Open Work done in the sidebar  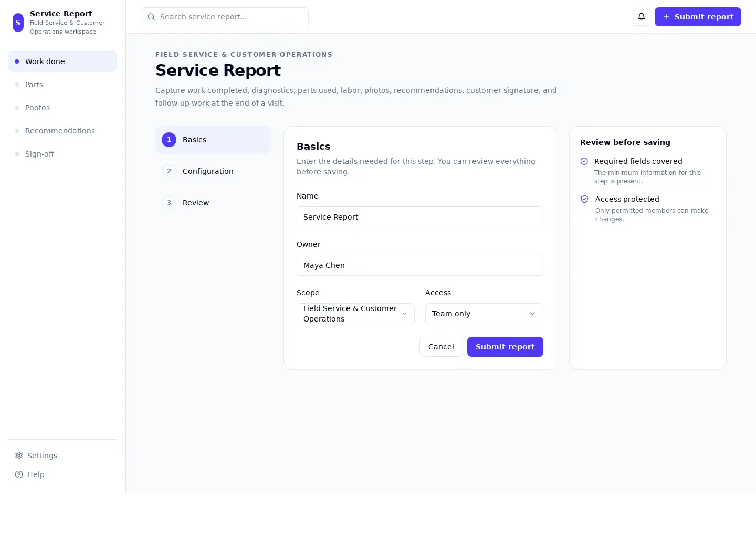(x=62, y=61)
